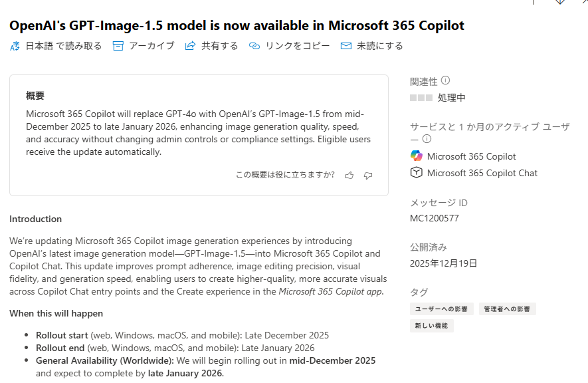
Task: Click the 共有する share arrow icon
Action: point(191,46)
